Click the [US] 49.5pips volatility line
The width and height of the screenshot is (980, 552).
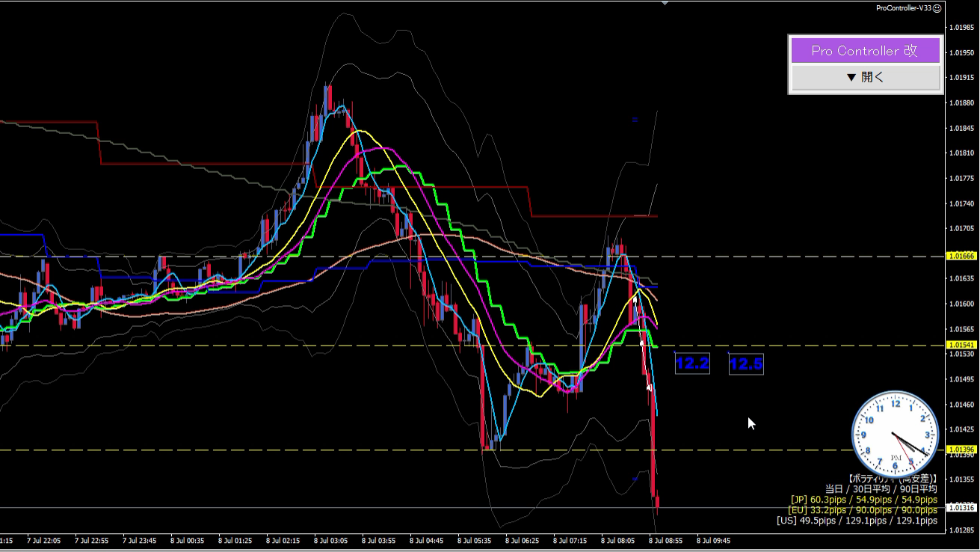click(857, 521)
